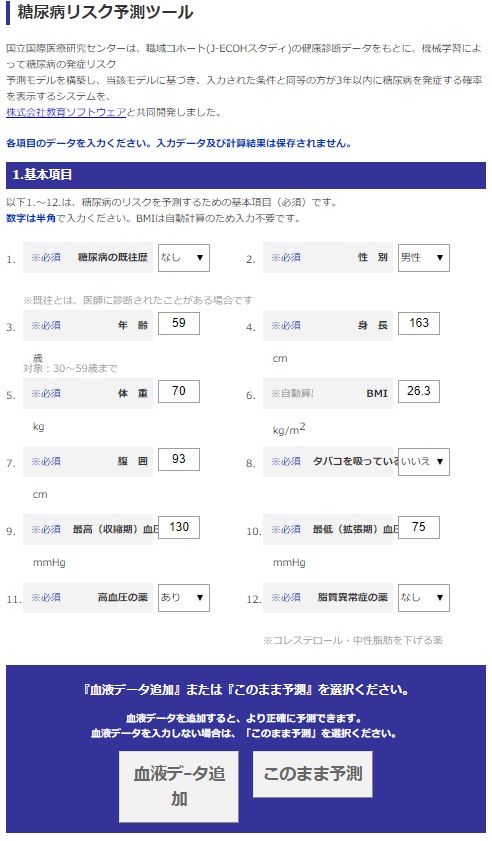This screenshot has height=841, width=492.
Task: Click the コレステロール・中性脂肪を下げる薬 note
Action: click(353, 640)
